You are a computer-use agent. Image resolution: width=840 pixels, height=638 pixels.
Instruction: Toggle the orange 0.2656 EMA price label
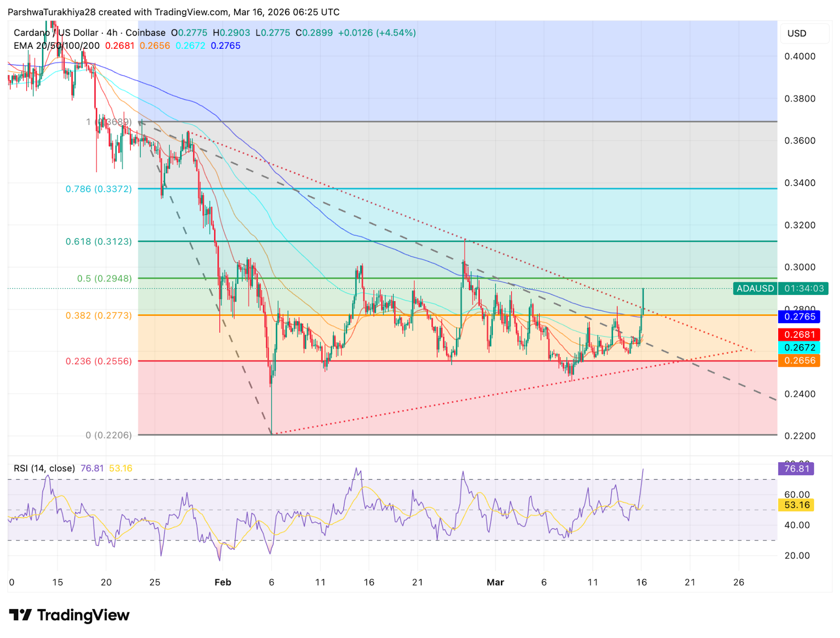pos(799,360)
